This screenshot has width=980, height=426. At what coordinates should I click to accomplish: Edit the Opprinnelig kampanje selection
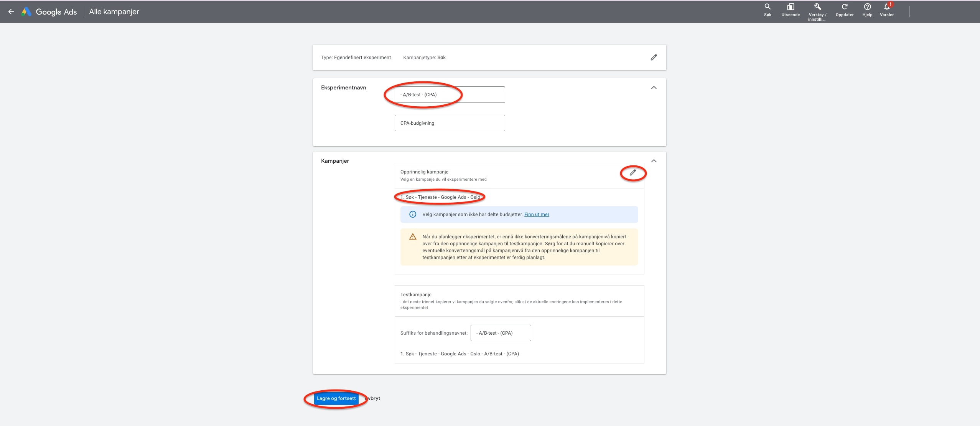point(632,173)
